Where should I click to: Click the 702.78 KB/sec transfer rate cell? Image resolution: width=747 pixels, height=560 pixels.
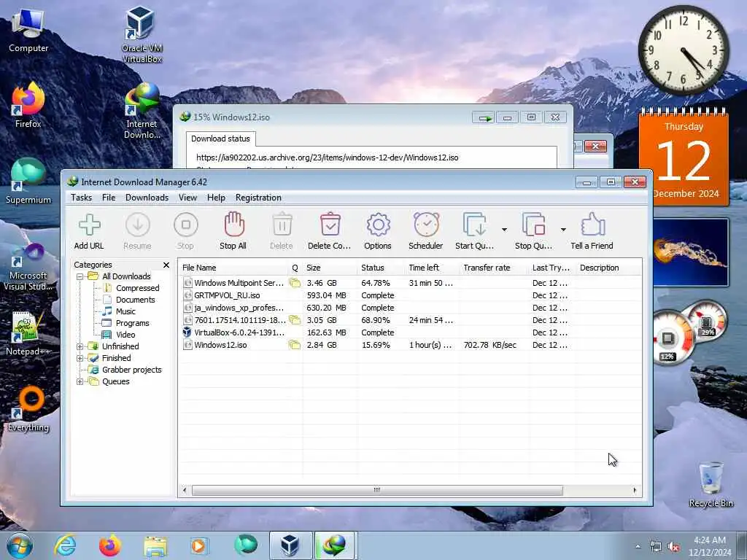click(x=489, y=345)
